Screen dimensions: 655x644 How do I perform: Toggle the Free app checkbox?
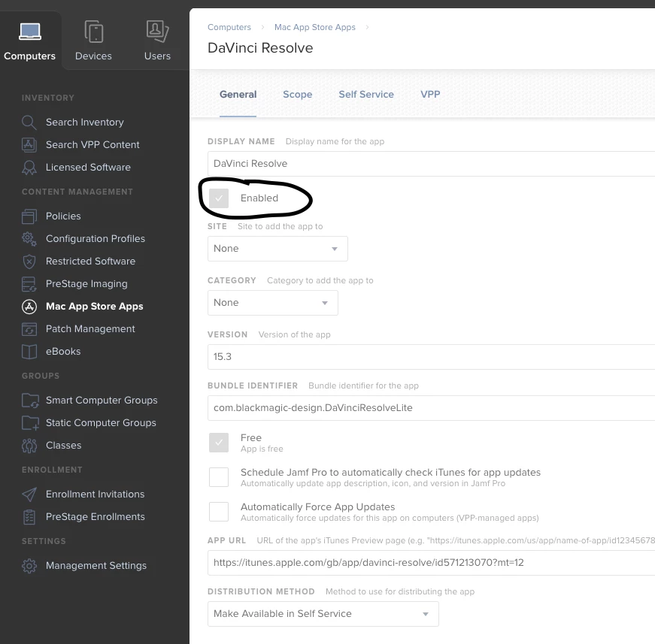[x=219, y=443]
